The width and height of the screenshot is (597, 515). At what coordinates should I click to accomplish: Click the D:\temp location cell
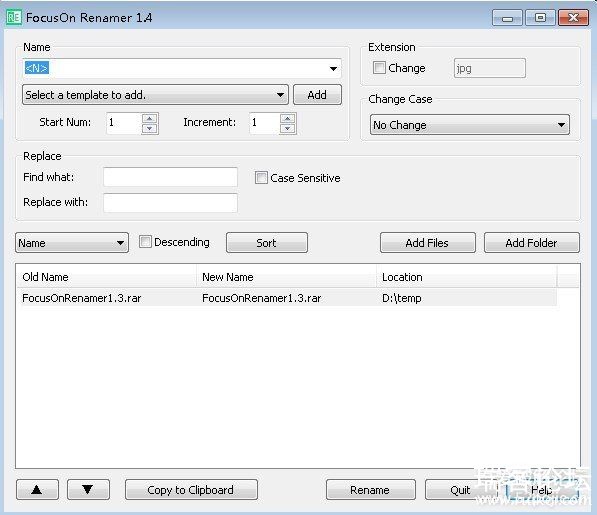coord(402,298)
